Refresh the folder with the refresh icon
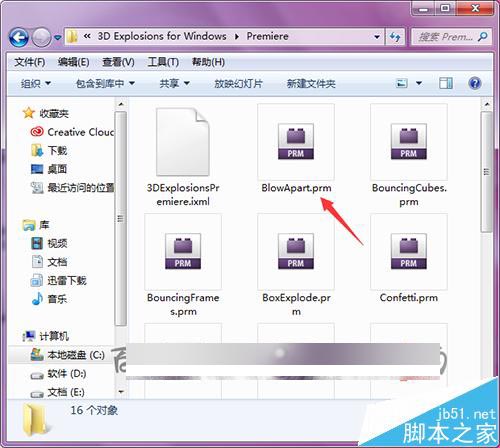The height and width of the screenshot is (448, 500). 395,36
